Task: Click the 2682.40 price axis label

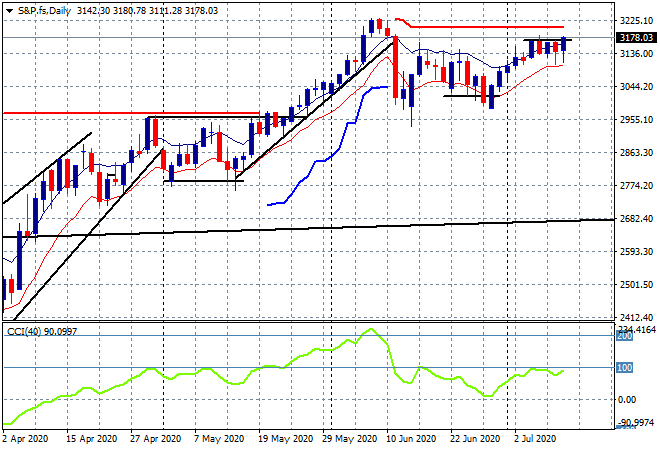Action: pos(636,218)
